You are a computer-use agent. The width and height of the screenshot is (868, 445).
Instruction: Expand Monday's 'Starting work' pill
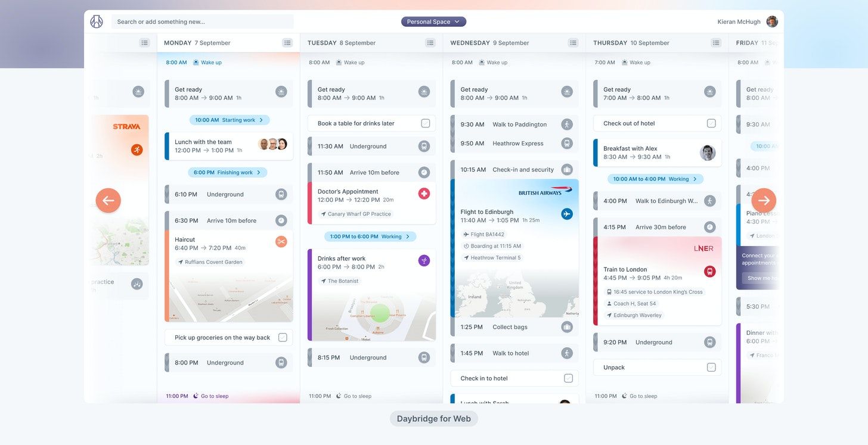230,120
